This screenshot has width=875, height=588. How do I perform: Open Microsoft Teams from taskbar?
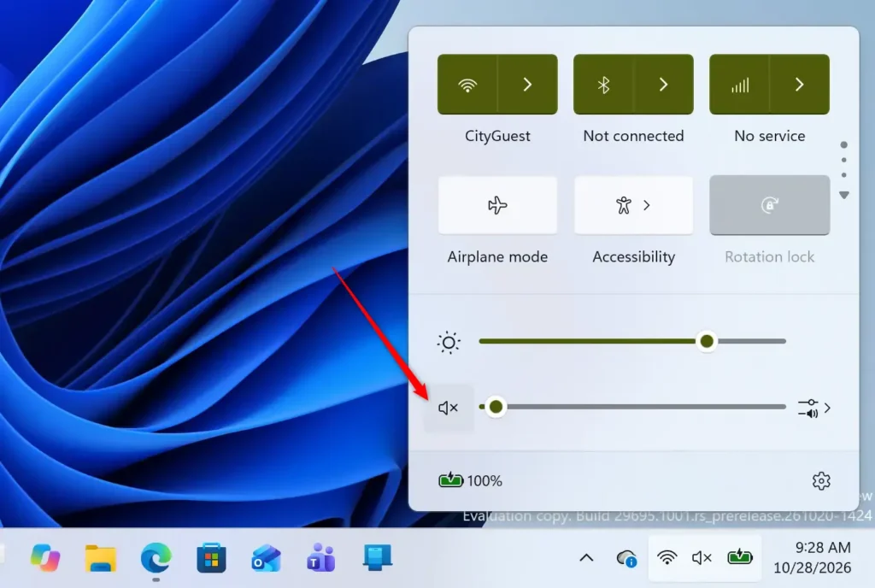coord(321,557)
